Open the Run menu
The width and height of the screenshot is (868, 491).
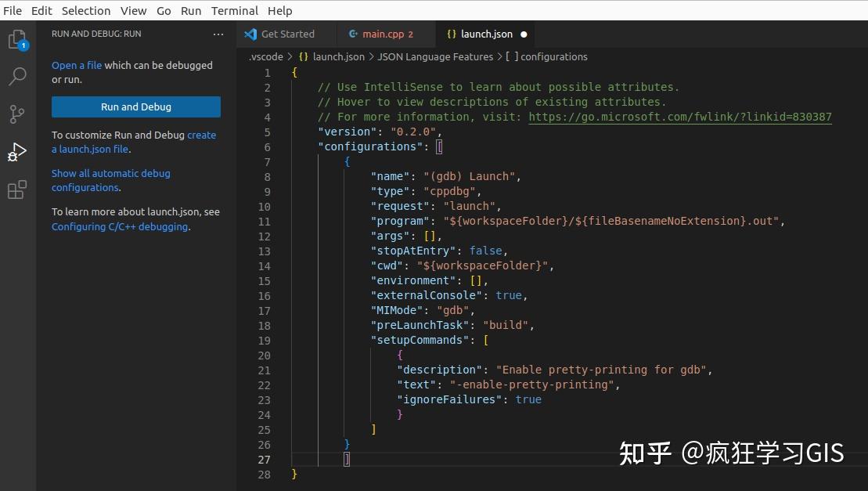tap(190, 10)
